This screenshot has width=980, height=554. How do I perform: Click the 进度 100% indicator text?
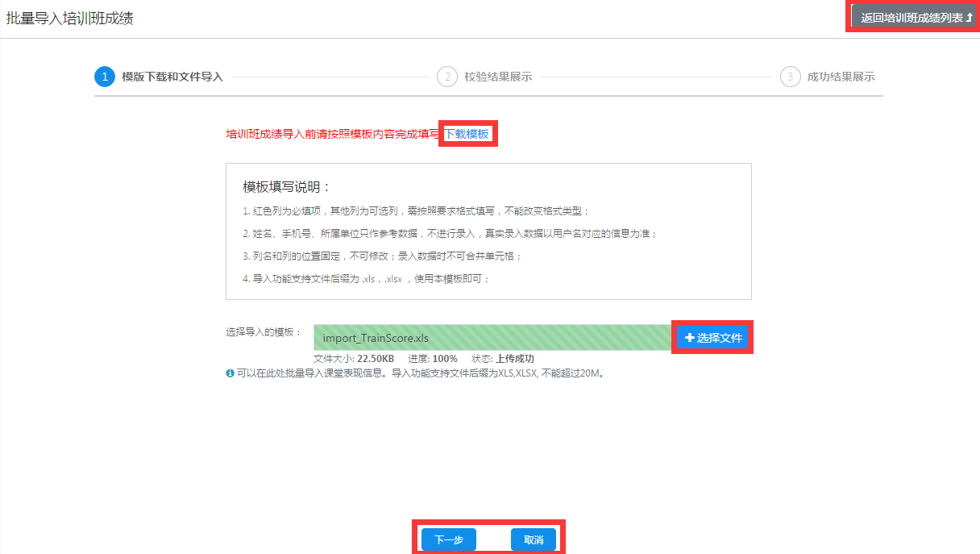pos(433,358)
